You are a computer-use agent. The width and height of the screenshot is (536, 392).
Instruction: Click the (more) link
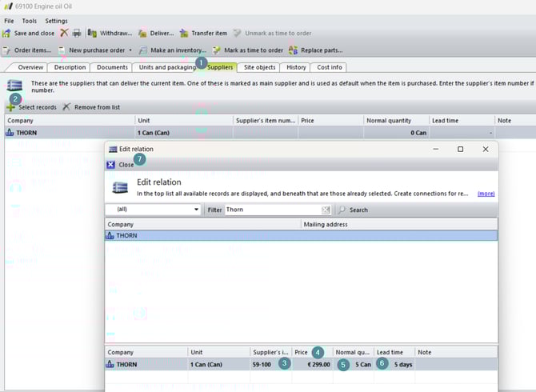[486, 194]
